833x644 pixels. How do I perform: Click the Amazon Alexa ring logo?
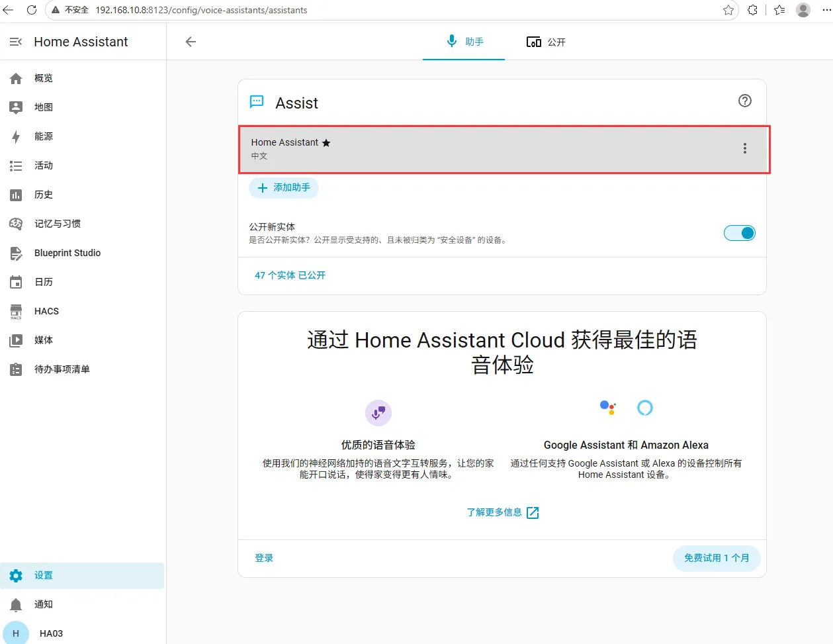pyautogui.click(x=645, y=408)
